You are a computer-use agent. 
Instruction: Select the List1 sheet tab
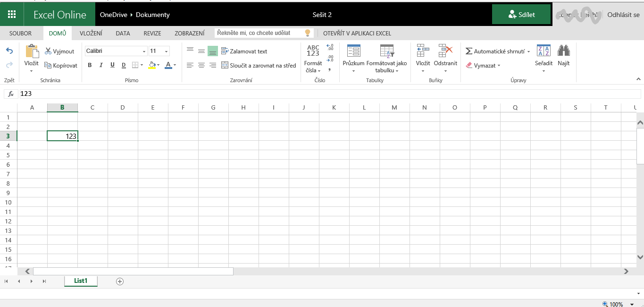tap(81, 281)
